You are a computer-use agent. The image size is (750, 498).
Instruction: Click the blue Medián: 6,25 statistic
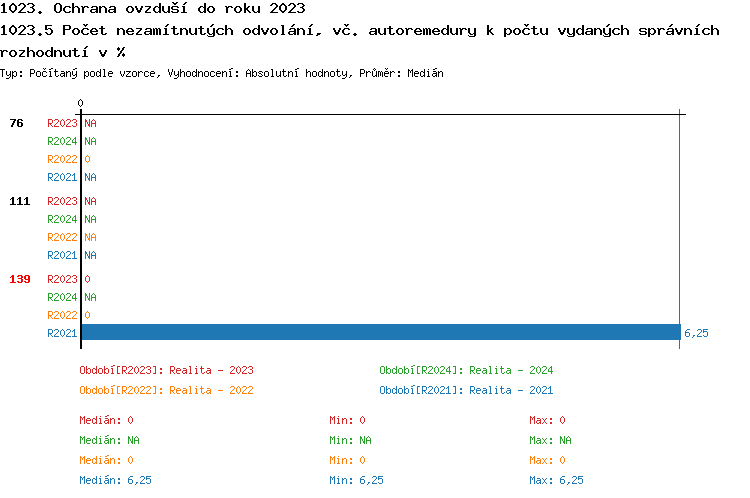[x=115, y=480]
